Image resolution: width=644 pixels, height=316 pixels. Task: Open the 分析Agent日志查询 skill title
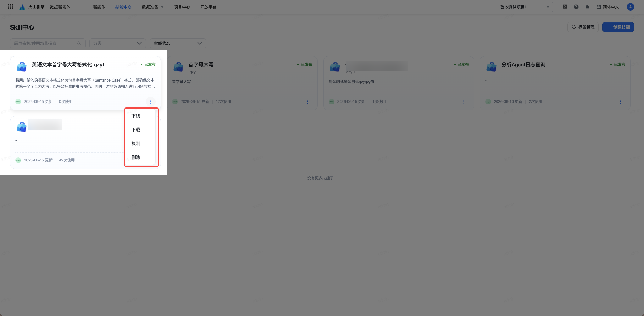point(523,65)
